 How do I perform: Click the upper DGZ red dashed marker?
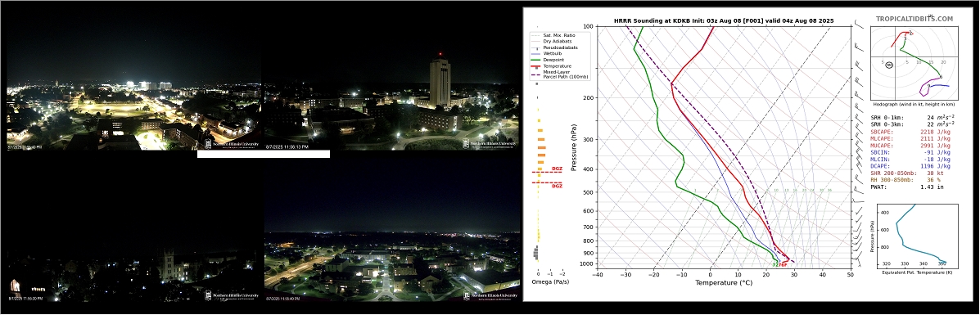pyautogui.click(x=547, y=172)
